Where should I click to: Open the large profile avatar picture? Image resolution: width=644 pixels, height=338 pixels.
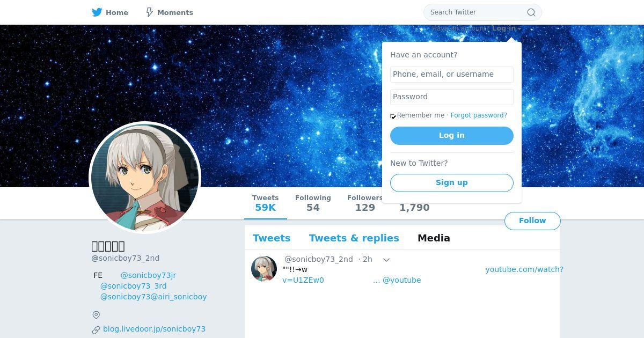(x=145, y=178)
